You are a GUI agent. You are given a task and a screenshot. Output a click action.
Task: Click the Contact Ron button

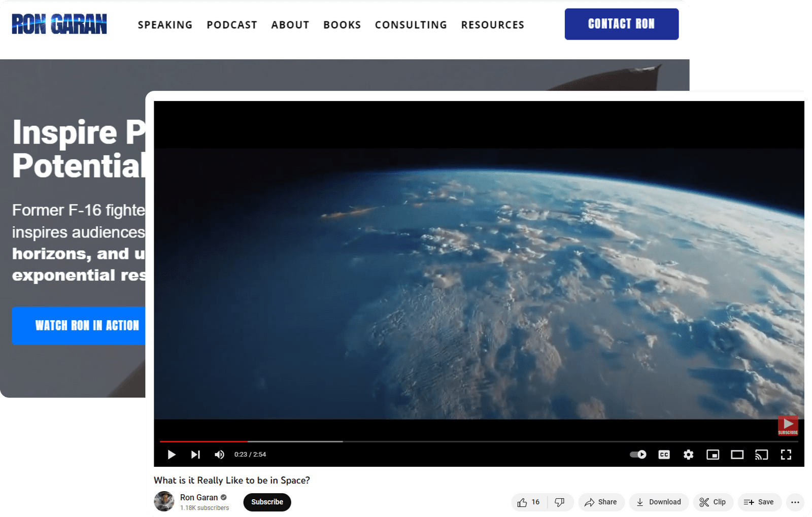[621, 24]
